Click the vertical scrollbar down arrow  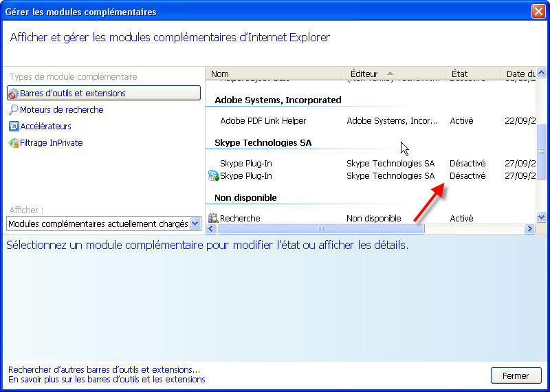coord(541,217)
